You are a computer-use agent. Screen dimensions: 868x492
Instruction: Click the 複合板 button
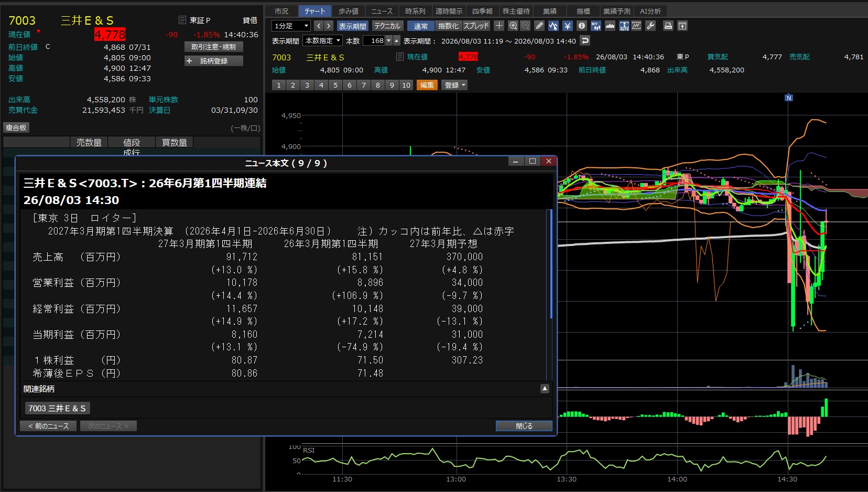[x=16, y=127]
